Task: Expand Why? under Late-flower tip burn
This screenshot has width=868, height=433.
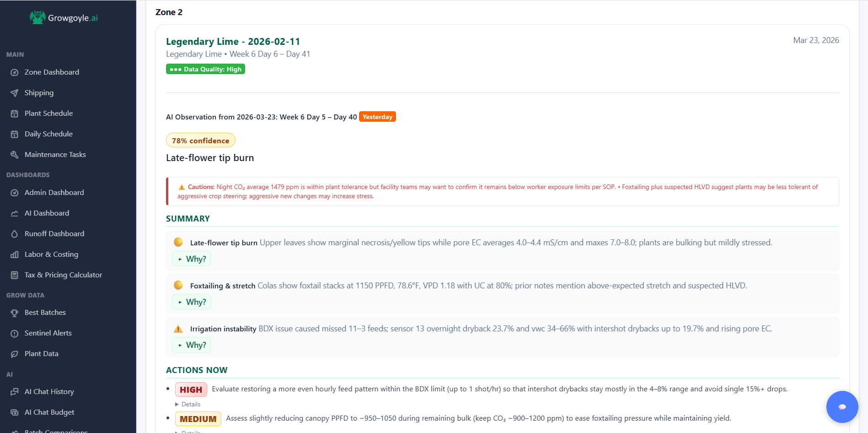Action: pyautogui.click(x=191, y=259)
